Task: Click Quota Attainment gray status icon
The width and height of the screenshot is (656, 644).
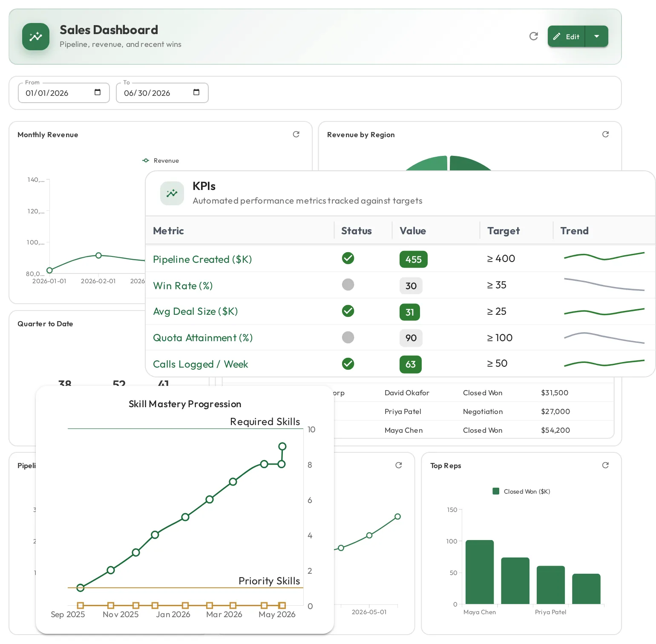Action: point(348,337)
